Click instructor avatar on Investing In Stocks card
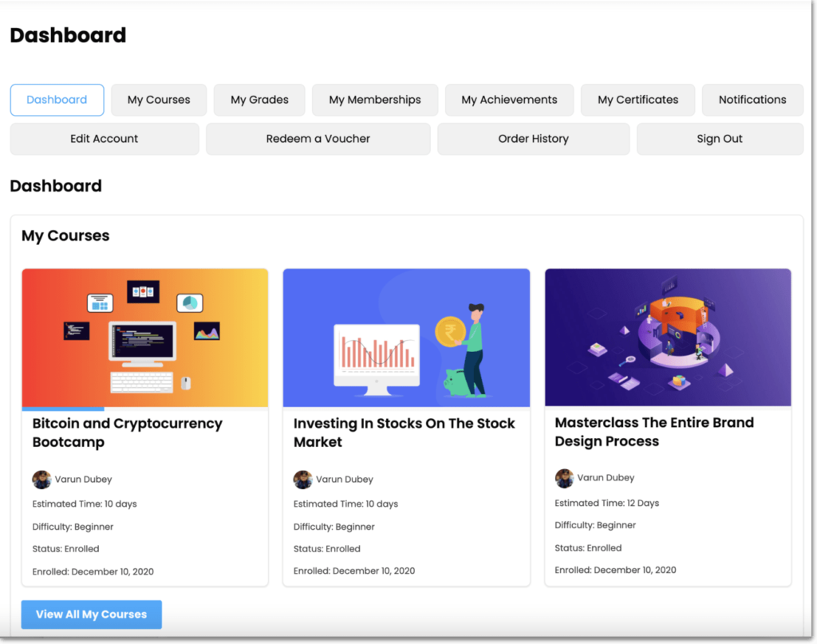The height and width of the screenshot is (644, 817). coord(302,480)
